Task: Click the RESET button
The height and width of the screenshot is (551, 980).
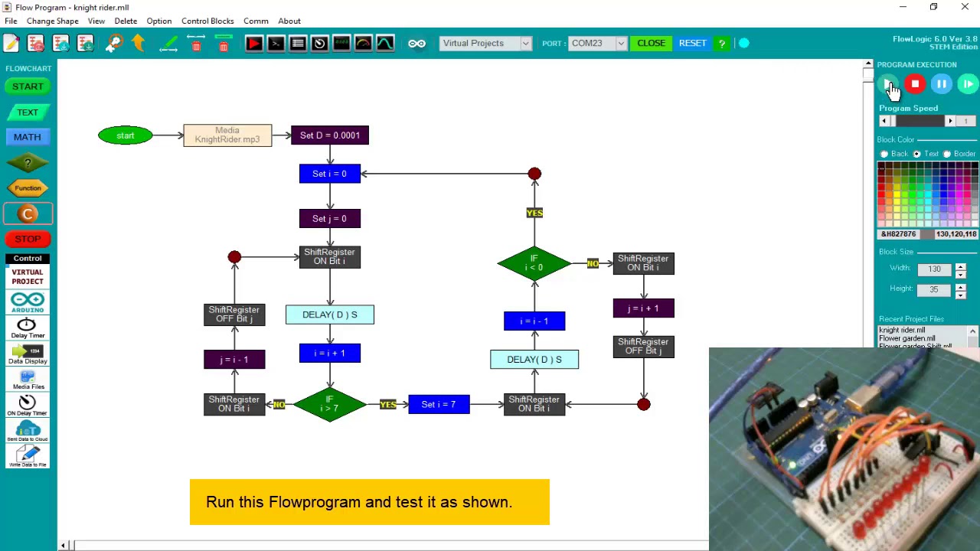Action: click(693, 44)
